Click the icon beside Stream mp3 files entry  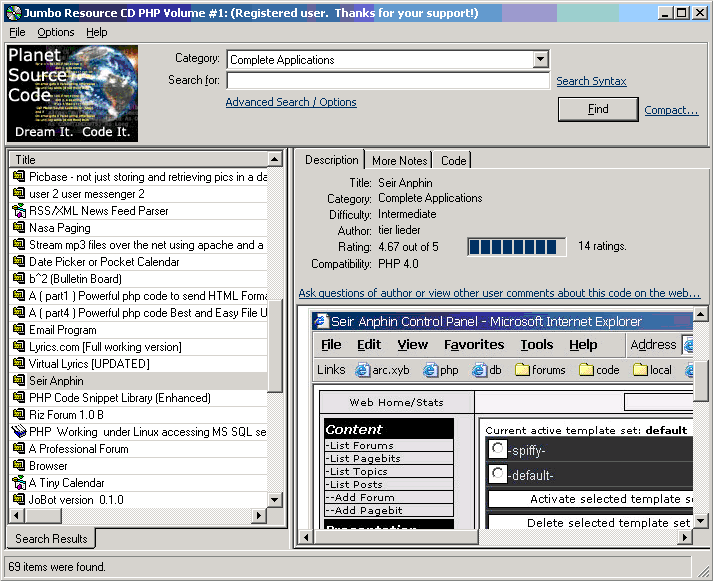point(19,244)
